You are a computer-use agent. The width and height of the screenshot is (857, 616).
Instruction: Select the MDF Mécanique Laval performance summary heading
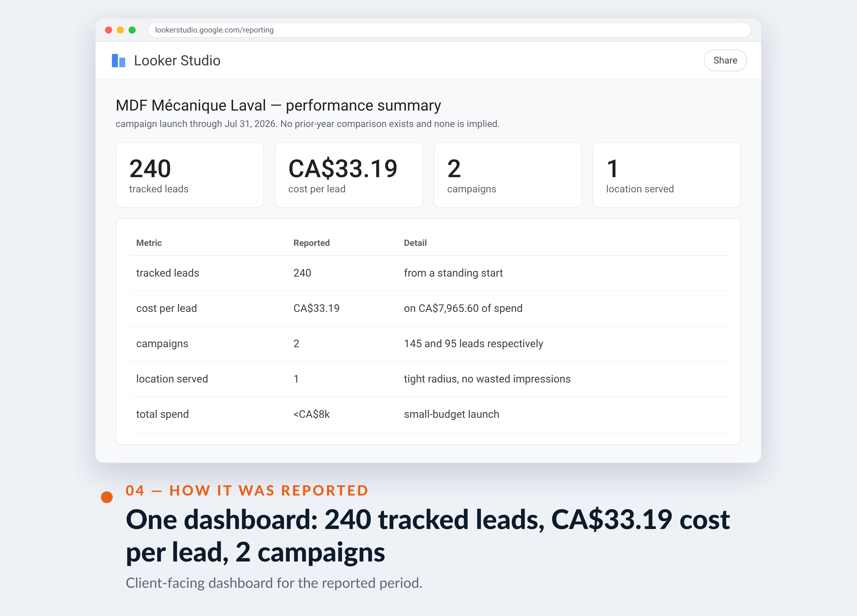278,105
